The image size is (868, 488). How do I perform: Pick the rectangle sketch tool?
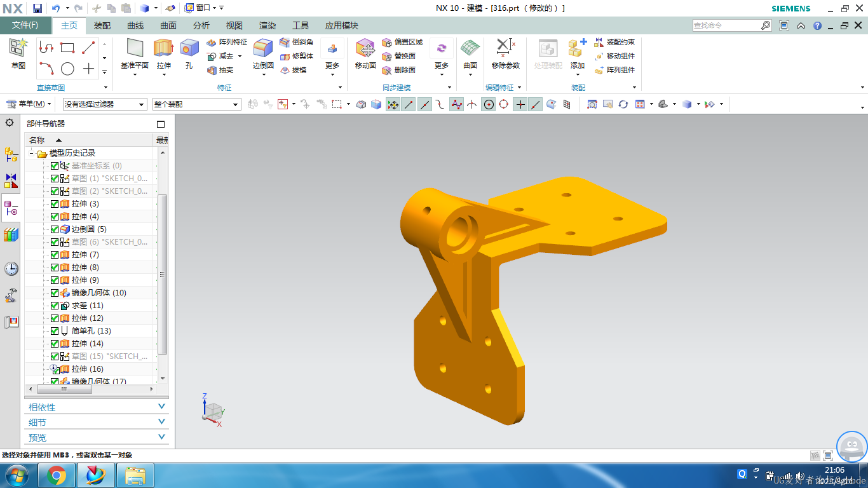pyautogui.click(x=67, y=48)
